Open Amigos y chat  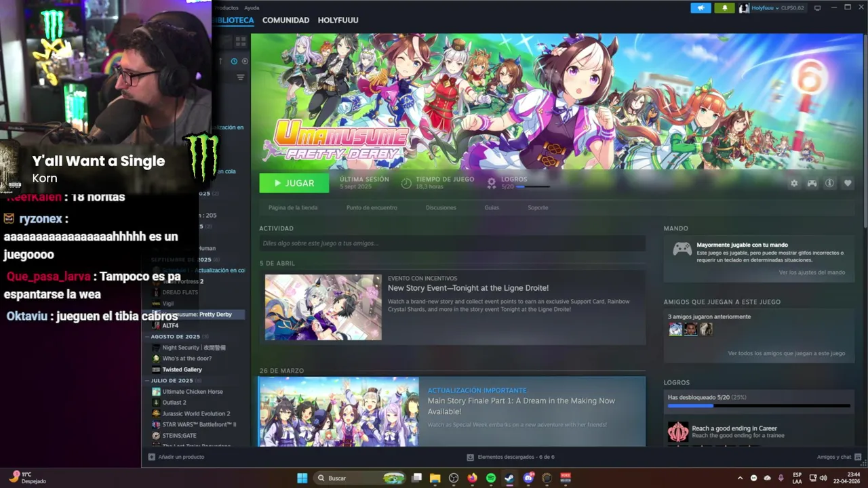[839, 457]
